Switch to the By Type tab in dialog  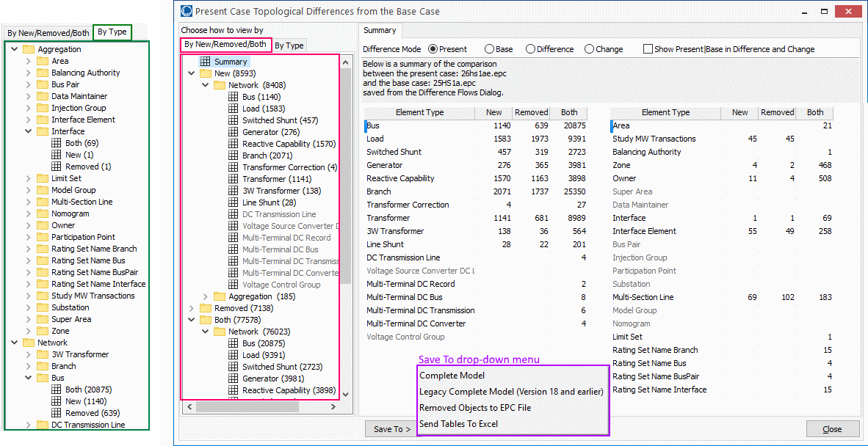289,45
